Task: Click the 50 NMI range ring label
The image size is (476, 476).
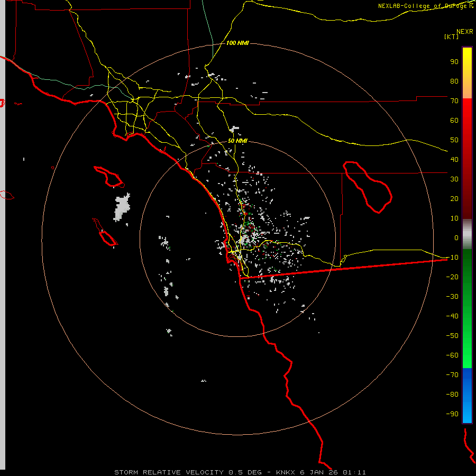Action: 237,141
